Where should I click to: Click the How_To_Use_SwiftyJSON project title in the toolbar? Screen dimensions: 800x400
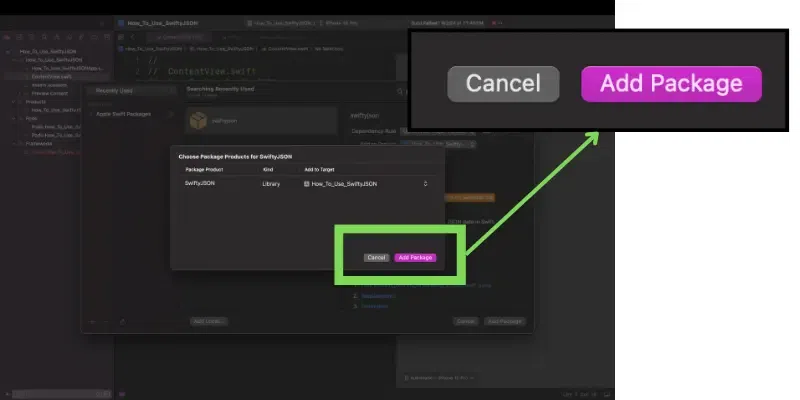162,23
